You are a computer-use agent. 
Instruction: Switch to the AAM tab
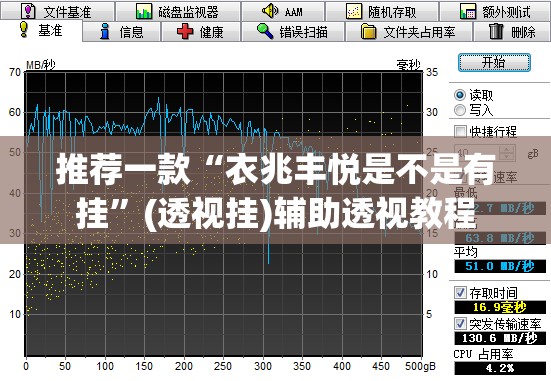(283, 11)
